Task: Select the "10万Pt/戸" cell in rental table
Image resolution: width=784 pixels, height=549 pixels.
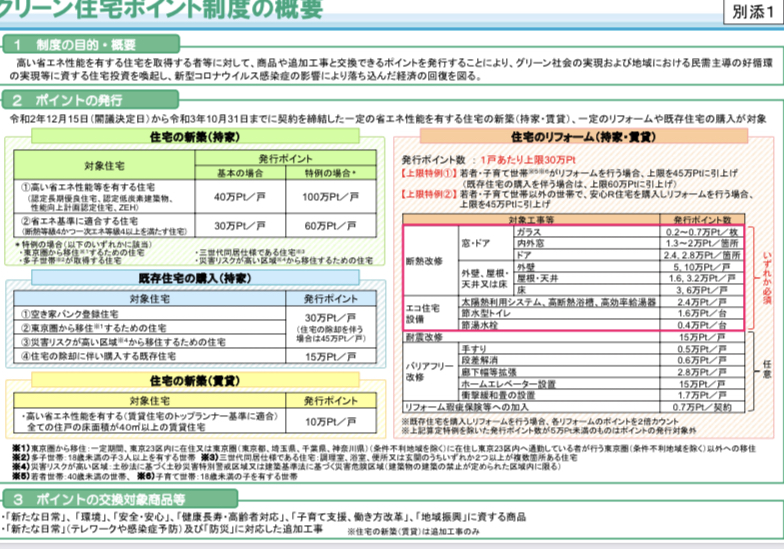Action: click(331, 422)
